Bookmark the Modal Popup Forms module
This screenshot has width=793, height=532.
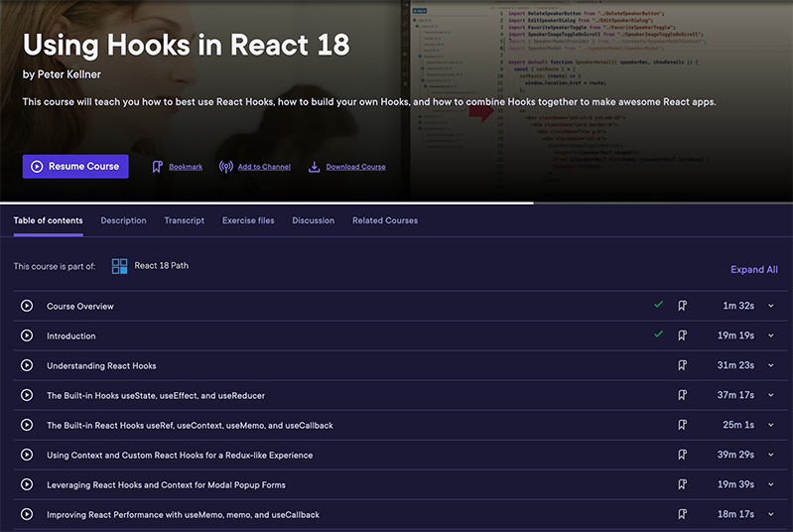[682, 484]
